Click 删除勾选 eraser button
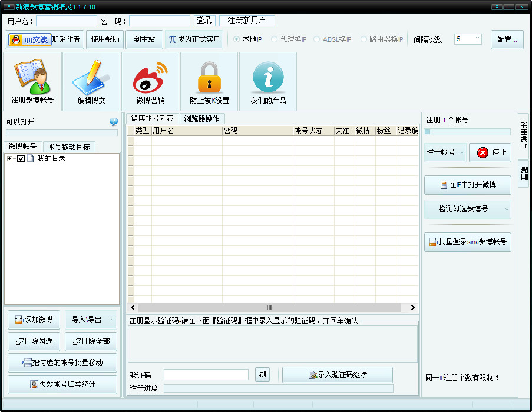Viewport: 532px width, 412px height. point(34,341)
